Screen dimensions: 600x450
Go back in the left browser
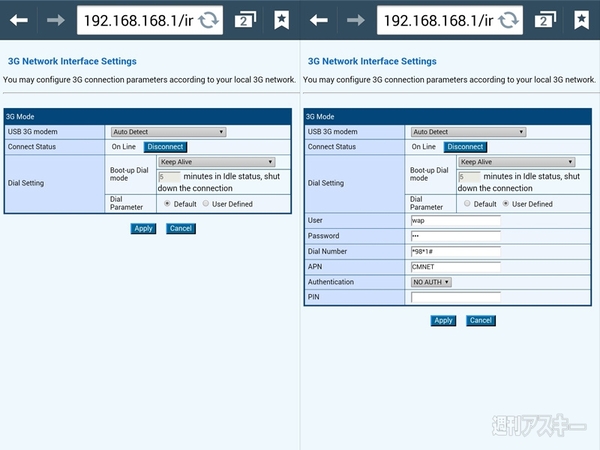click(x=19, y=20)
